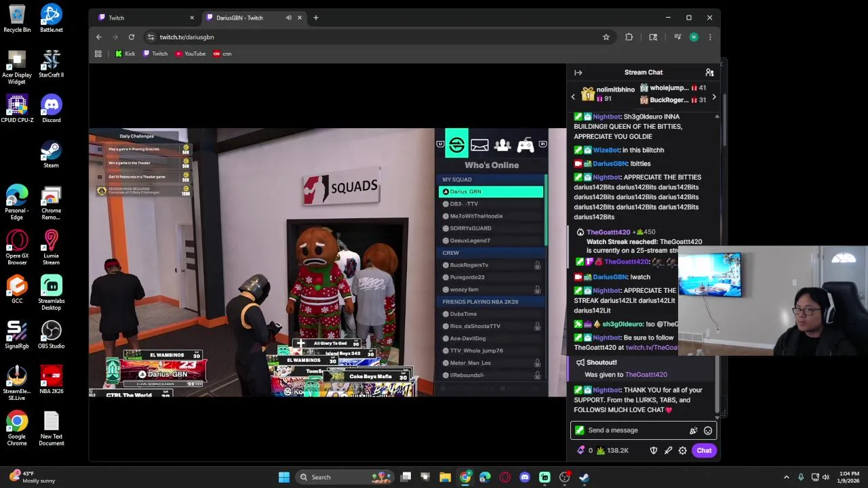Open New Text Document on desktop
Image resolution: width=868 pixels, height=488 pixels.
tap(52, 428)
